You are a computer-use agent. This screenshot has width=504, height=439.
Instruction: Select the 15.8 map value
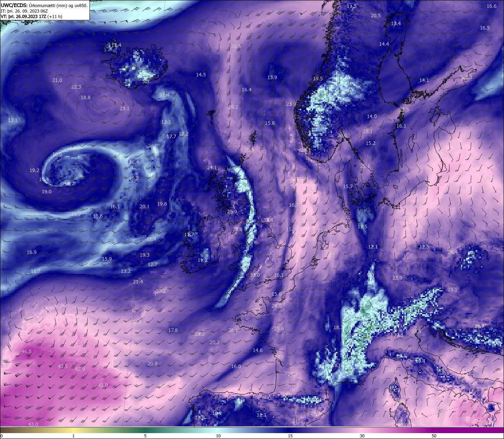270,123
